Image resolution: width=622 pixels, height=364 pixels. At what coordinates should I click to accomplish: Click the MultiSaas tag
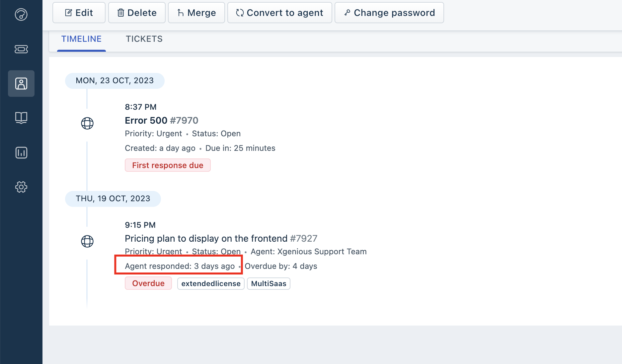[269, 284]
